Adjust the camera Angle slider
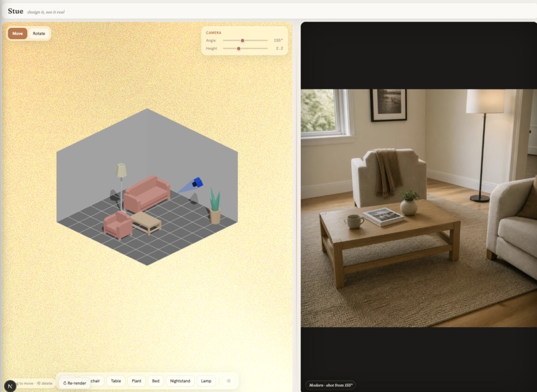Viewport: 537px width, 392px height. 245,40
